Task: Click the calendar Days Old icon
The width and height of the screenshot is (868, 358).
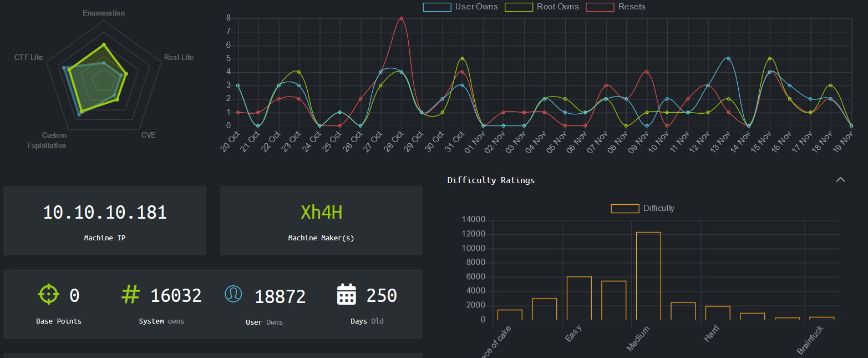Action: tap(347, 294)
